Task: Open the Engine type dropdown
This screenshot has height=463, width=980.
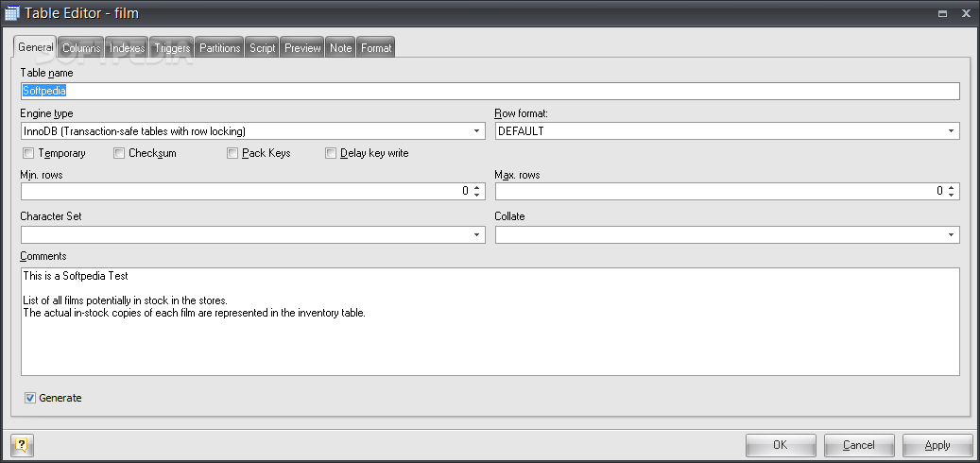Action: coord(477,131)
